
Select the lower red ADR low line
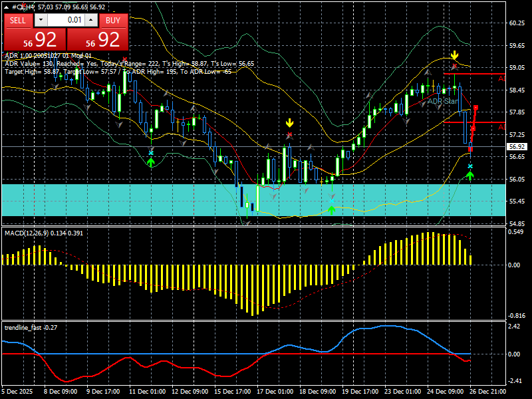(474, 122)
